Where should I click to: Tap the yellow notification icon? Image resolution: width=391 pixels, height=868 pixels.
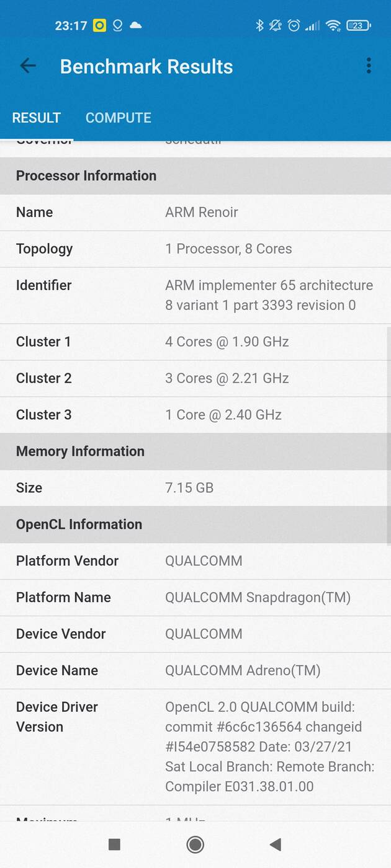click(99, 25)
